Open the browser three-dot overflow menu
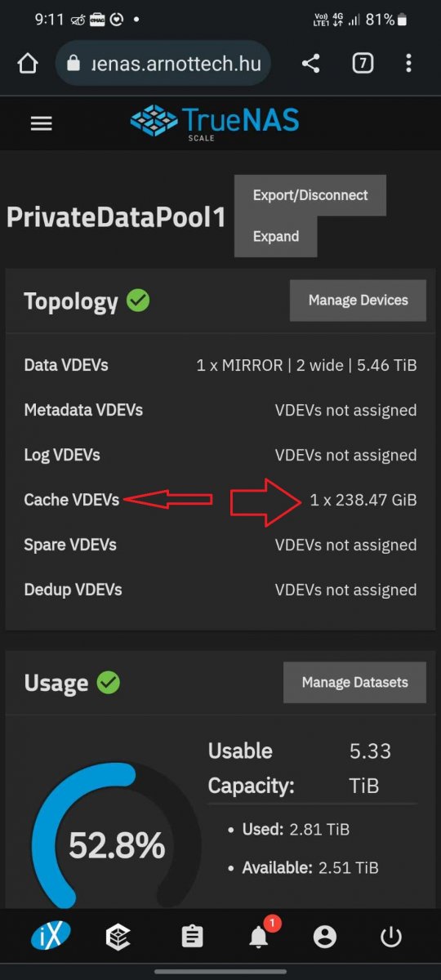 click(409, 64)
